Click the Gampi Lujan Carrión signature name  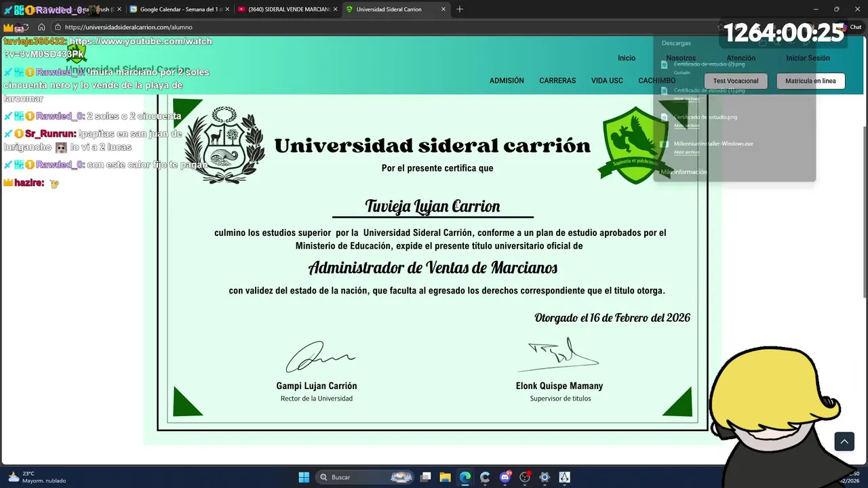click(x=317, y=386)
